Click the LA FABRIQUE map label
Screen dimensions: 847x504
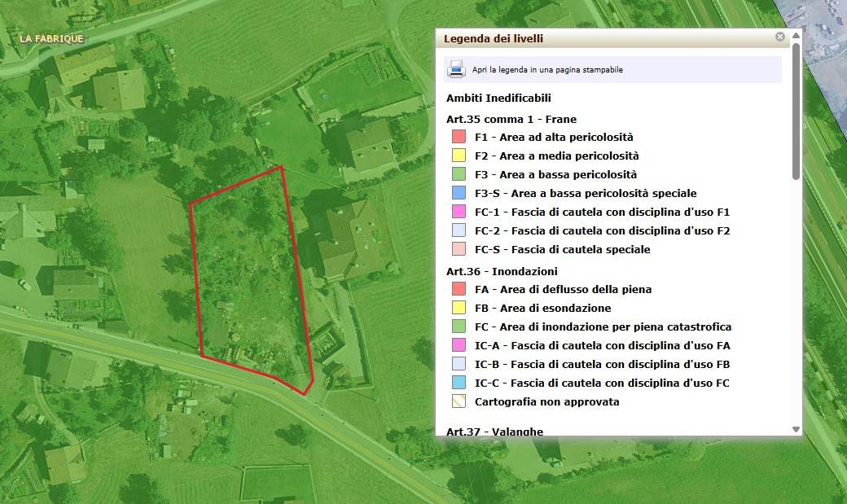point(51,39)
